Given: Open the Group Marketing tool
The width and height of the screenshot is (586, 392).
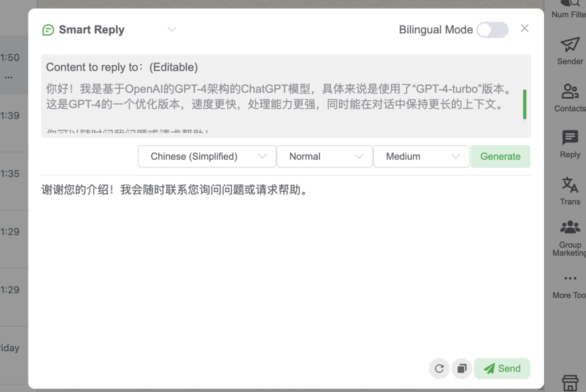Looking at the screenshot, I should (570, 238).
